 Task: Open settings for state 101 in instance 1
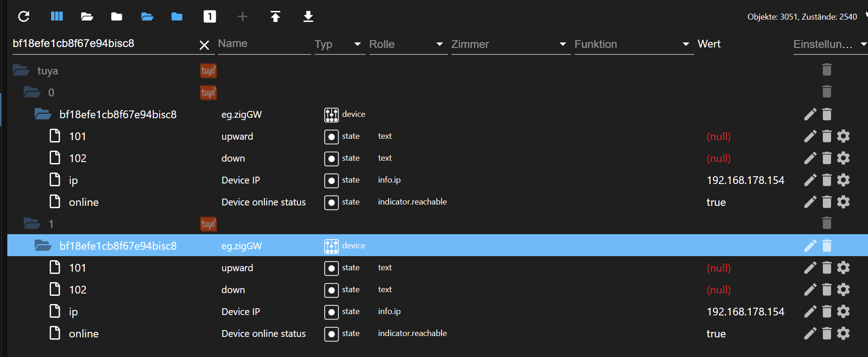click(843, 268)
